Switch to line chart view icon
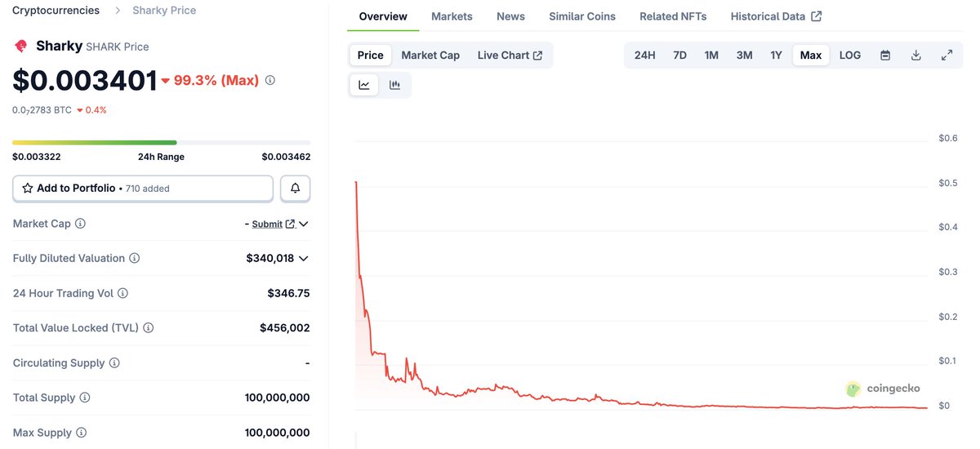 (x=364, y=85)
